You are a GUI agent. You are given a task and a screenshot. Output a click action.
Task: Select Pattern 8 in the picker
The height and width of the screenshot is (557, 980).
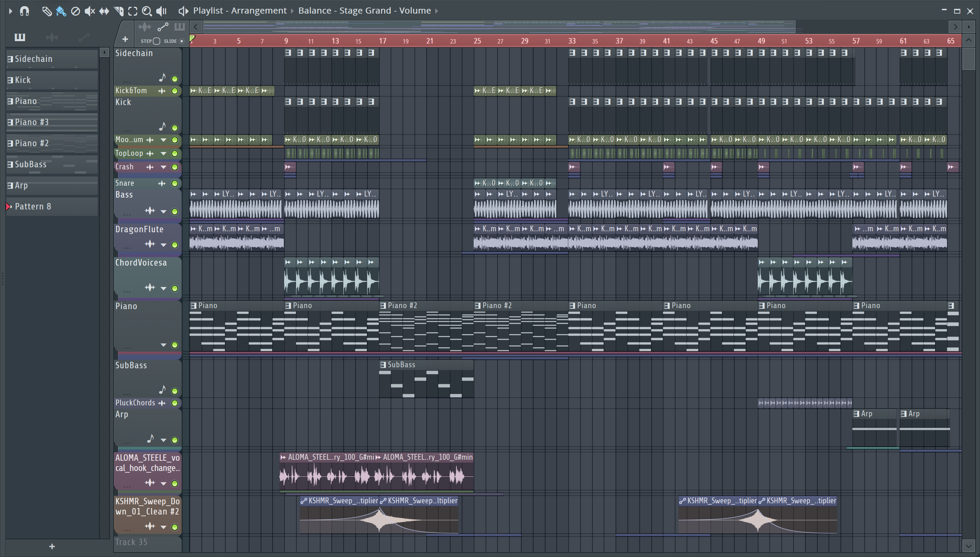[52, 207]
